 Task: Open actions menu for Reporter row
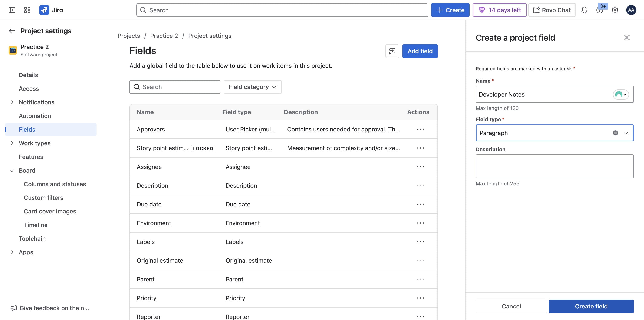[x=420, y=317]
